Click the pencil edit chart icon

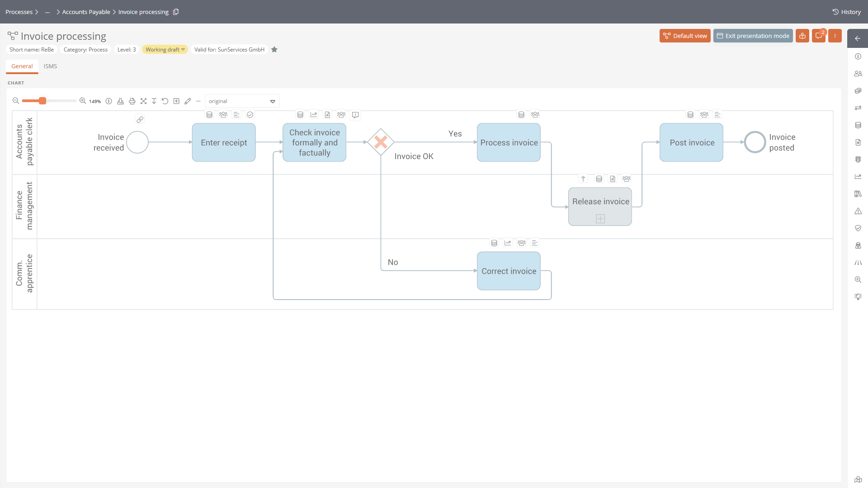pos(188,101)
